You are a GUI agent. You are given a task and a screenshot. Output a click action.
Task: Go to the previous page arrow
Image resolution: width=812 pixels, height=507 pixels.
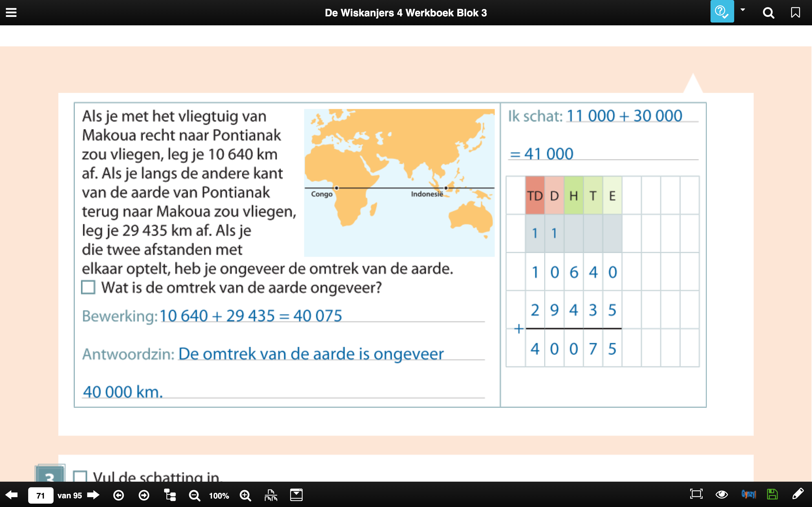click(12, 495)
